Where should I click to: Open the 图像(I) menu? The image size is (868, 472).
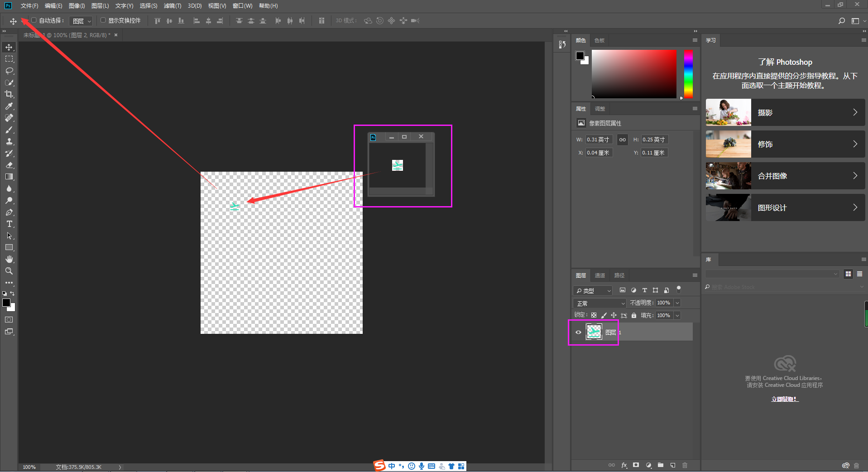coord(77,6)
